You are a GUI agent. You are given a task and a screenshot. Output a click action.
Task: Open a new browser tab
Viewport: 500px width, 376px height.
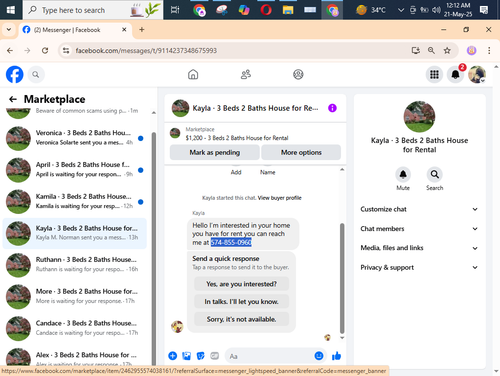pos(142,30)
